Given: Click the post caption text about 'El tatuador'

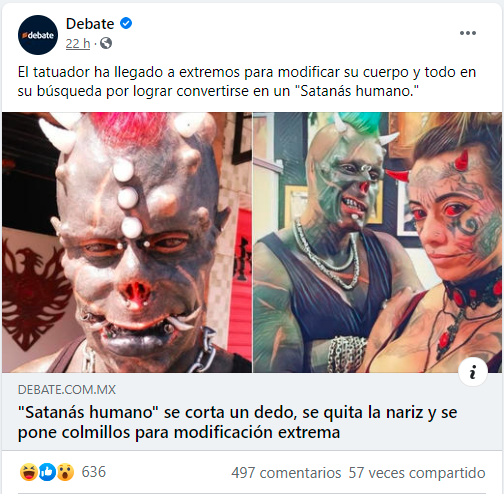Looking at the screenshot, I should point(247,81).
